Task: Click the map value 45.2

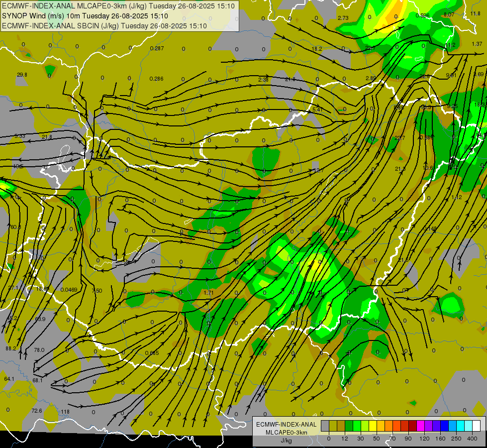Action: (x=12, y=319)
